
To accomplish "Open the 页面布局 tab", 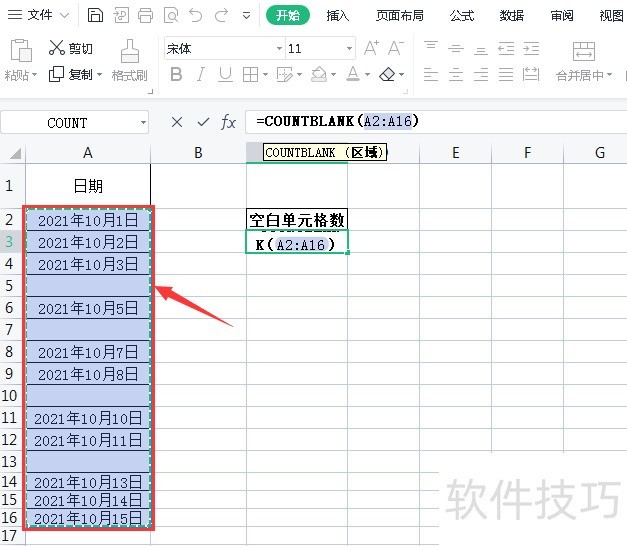I will click(399, 16).
